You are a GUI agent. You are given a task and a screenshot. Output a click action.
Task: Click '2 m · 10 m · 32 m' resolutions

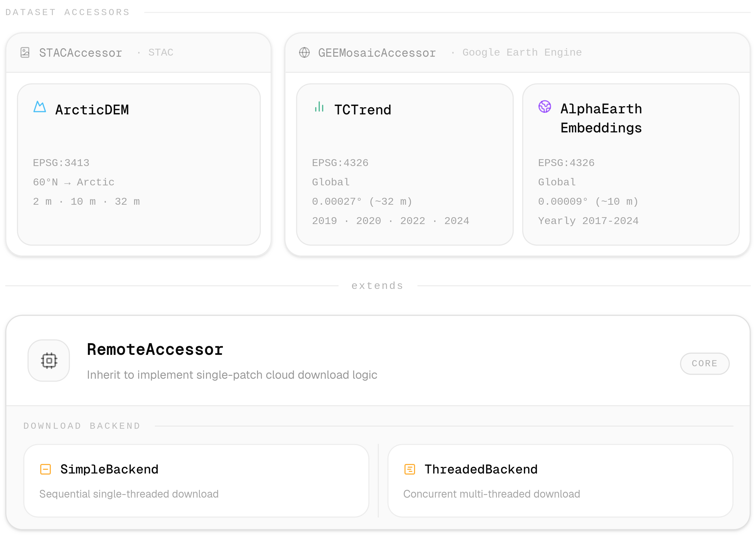86,202
